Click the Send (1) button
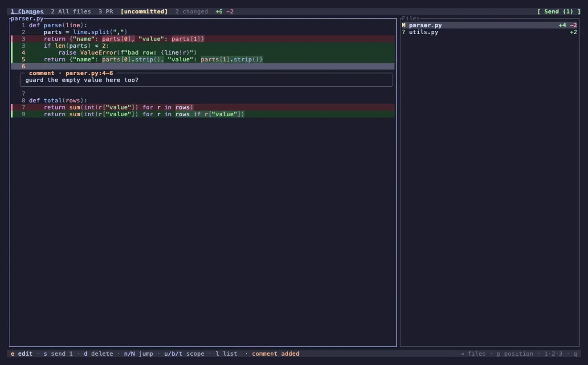The image size is (588, 365). tap(559, 12)
